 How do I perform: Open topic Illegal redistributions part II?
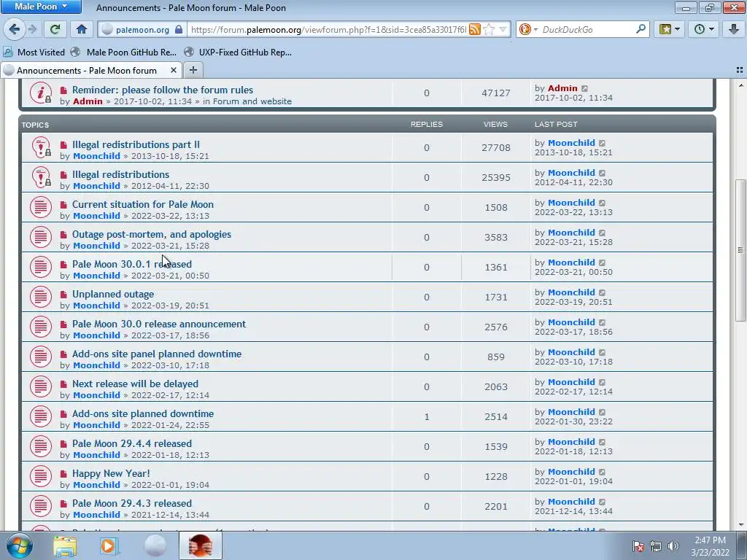point(136,144)
